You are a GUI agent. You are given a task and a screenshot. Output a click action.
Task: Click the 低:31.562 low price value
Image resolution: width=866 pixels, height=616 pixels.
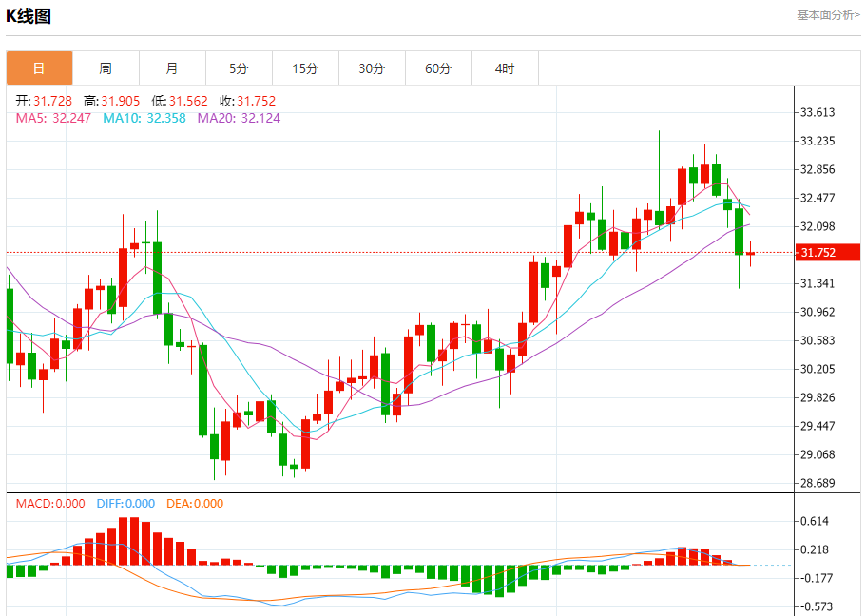pos(180,101)
